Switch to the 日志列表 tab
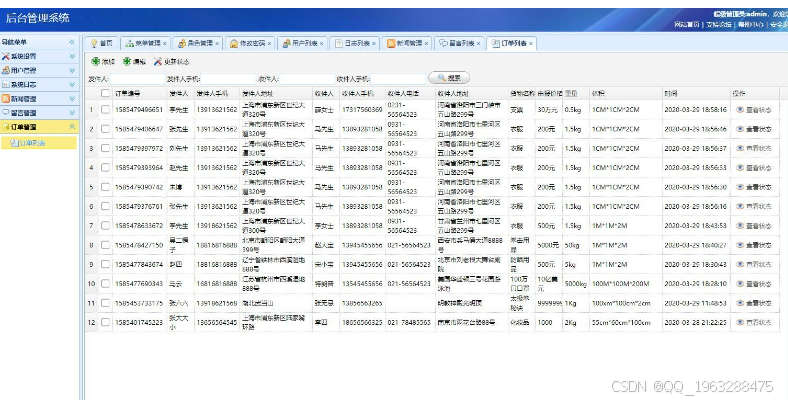 [x=352, y=44]
